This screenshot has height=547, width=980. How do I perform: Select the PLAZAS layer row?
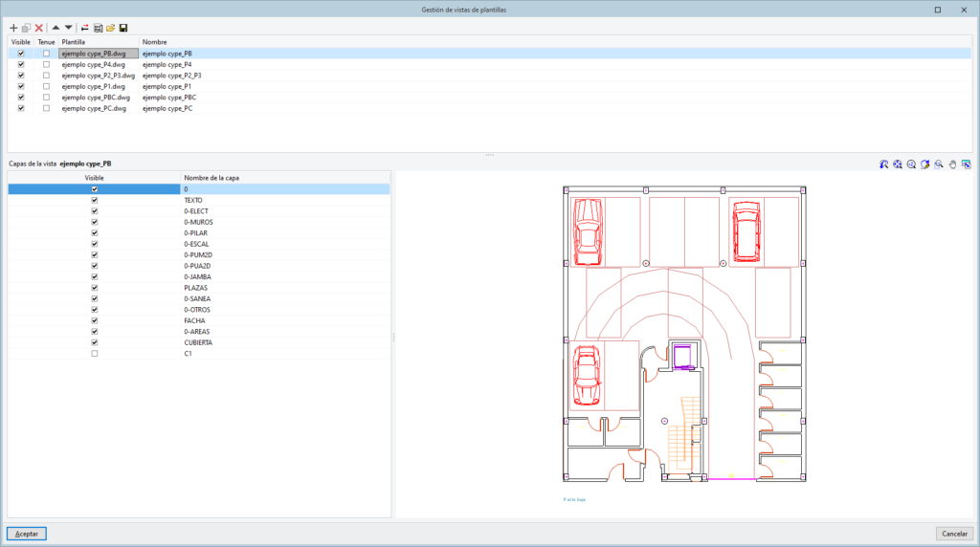[x=198, y=288]
